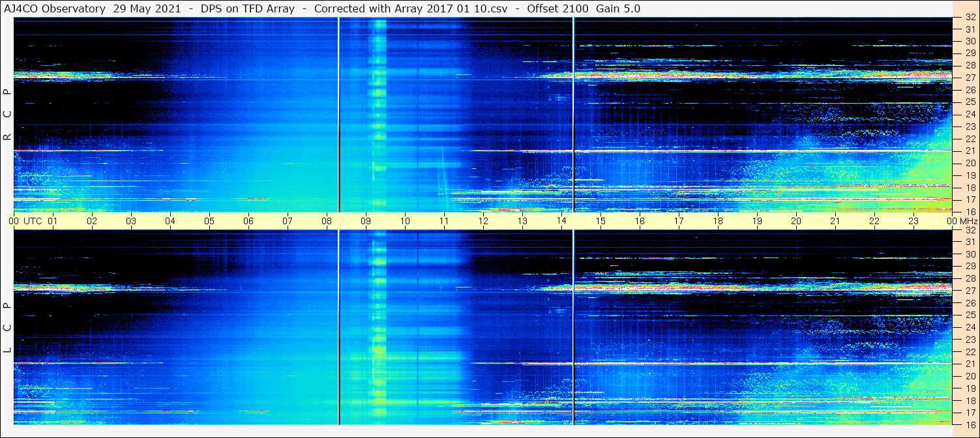Click the 21 MHz label of RCP plot
The width and height of the screenshot is (980, 438).
[970, 151]
